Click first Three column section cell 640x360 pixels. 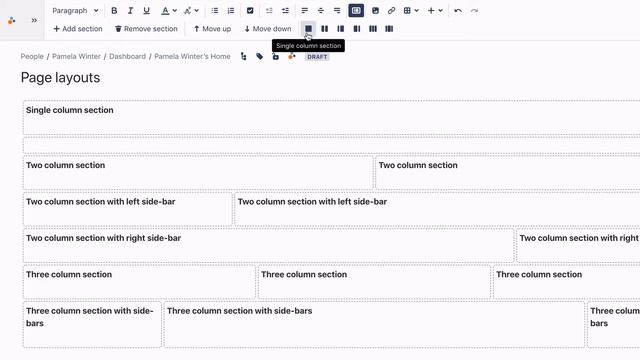139,282
